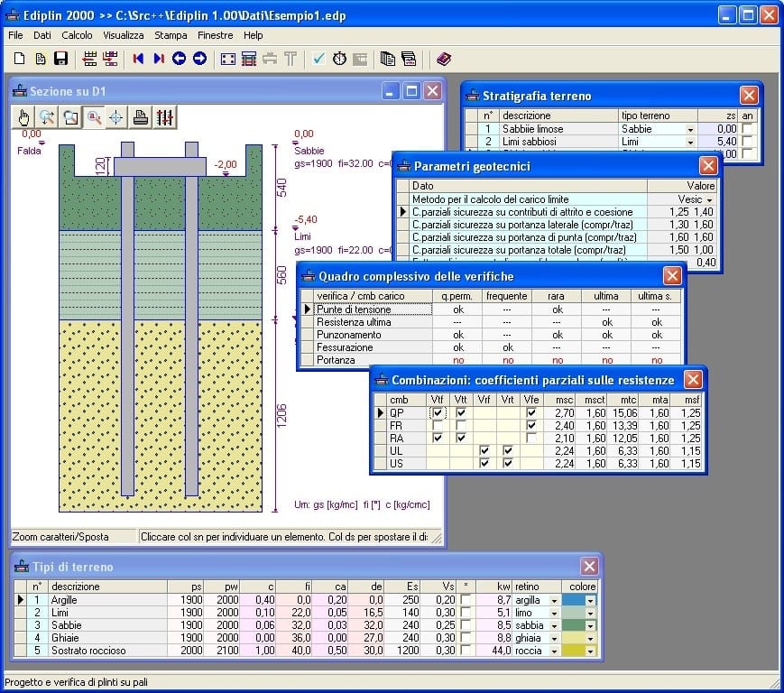Click the crosshair target tool icon
The width and height of the screenshot is (784, 693).
[x=116, y=117]
